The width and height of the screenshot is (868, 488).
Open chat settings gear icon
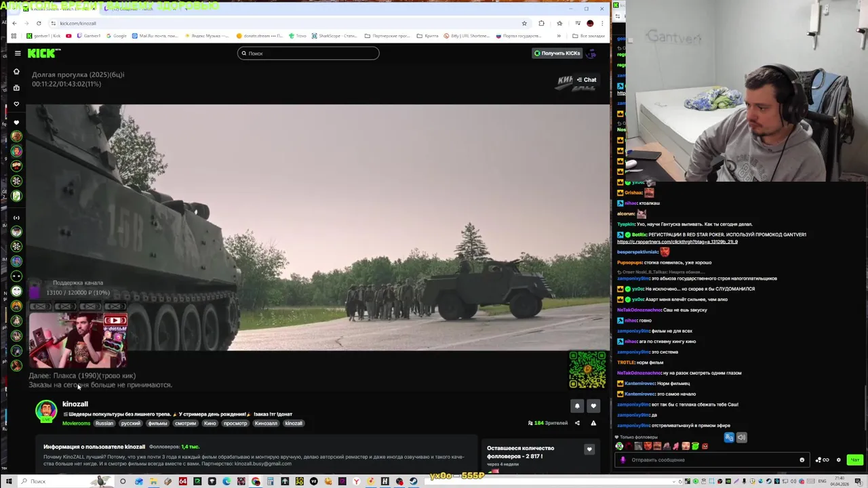click(x=839, y=460)
